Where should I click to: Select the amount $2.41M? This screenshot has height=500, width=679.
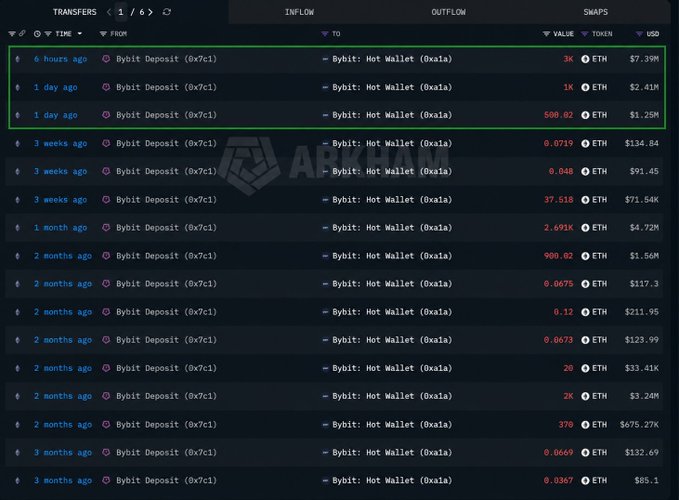[x=644, y=87]
